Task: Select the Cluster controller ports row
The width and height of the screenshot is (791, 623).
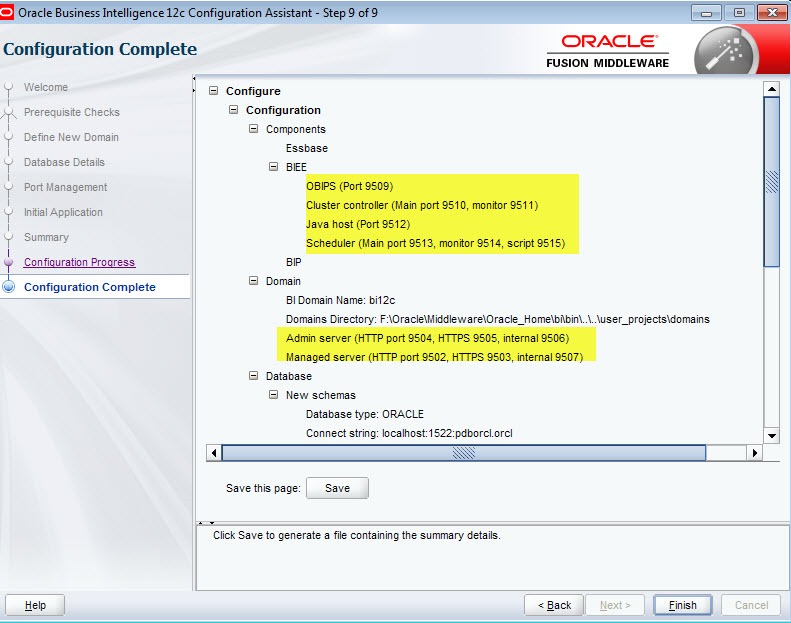Action: pyautogui.click(x=422, y=205)
